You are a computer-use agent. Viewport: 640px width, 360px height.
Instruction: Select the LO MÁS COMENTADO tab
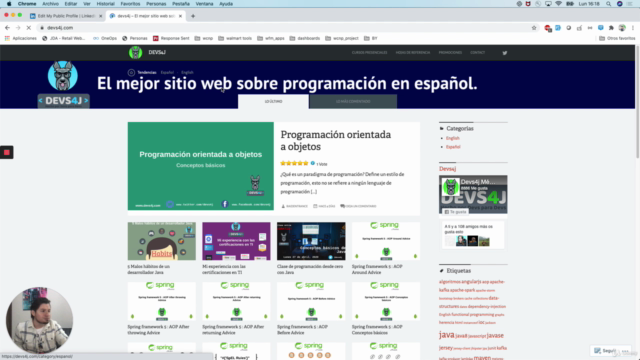[x=353, y=101]
